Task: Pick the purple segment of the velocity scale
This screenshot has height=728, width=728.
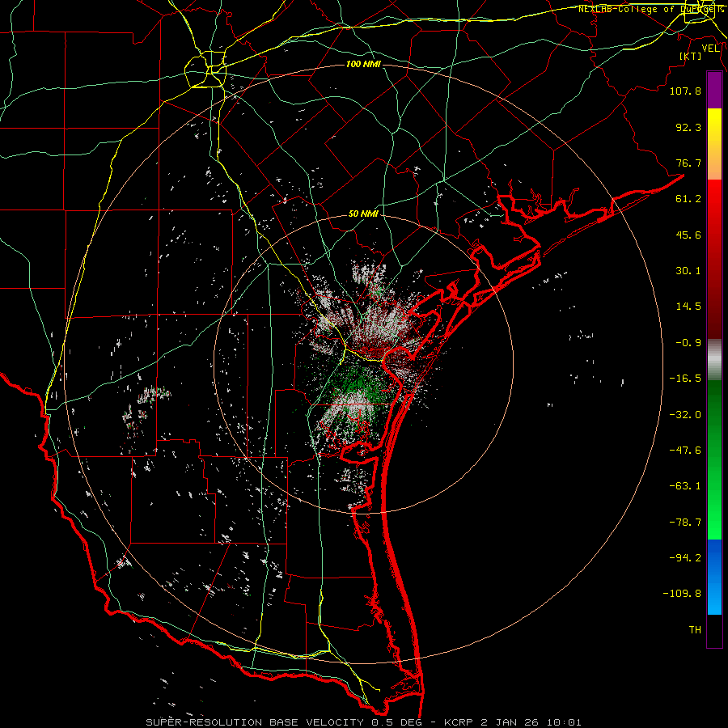Action: 714,90
